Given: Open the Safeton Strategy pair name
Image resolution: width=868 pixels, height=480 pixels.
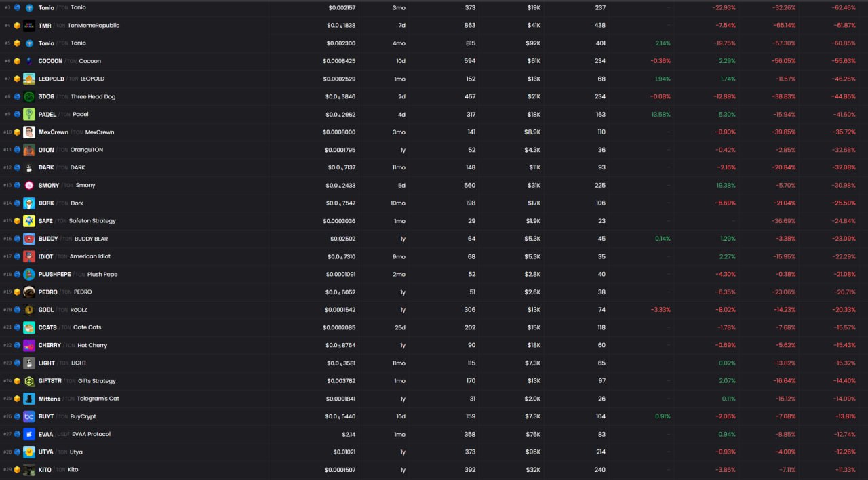Looking at the screenshot, I should pos(92,221).
